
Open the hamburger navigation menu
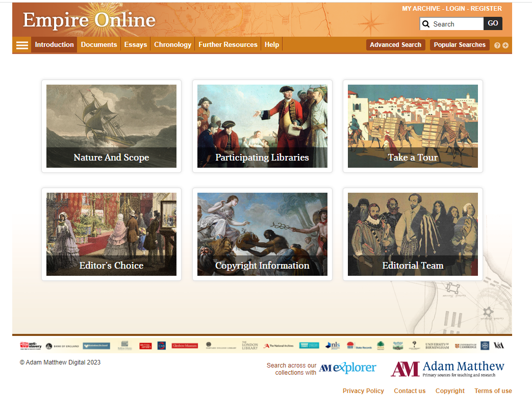click(x=21, y=45)
